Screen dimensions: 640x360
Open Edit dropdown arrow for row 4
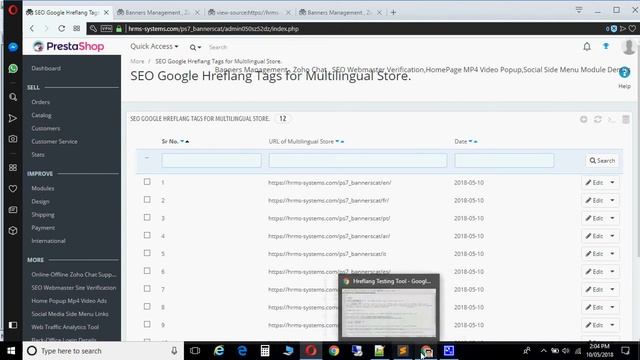(612, 236)
